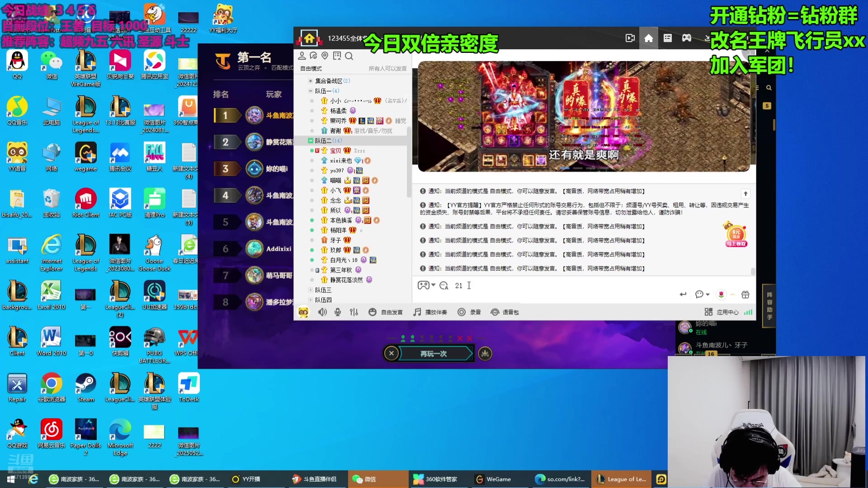Select user 杨温柔 in channel list
The image size is (868, 488).
[x=338, y=111]
